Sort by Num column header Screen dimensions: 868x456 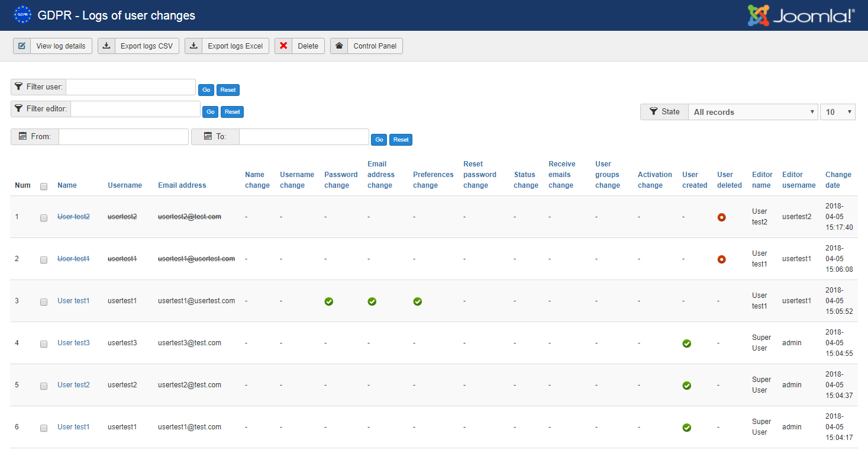[x=22, y=185]
